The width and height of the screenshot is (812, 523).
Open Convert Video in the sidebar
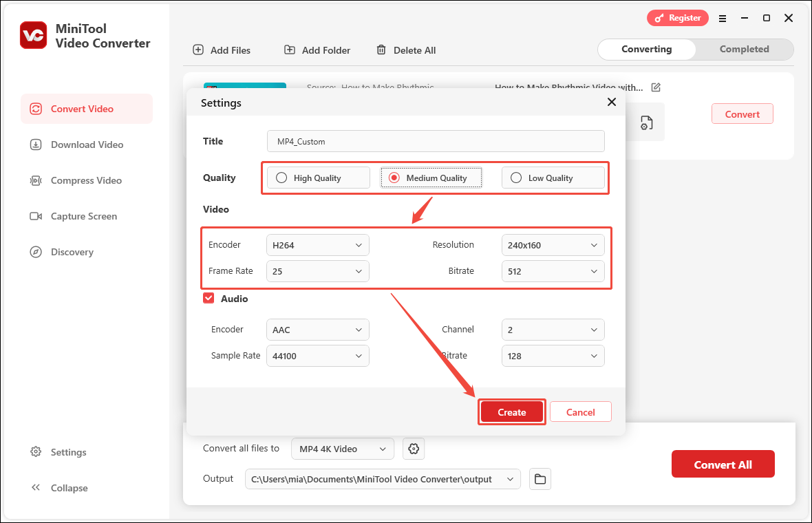tap(87, 109)
